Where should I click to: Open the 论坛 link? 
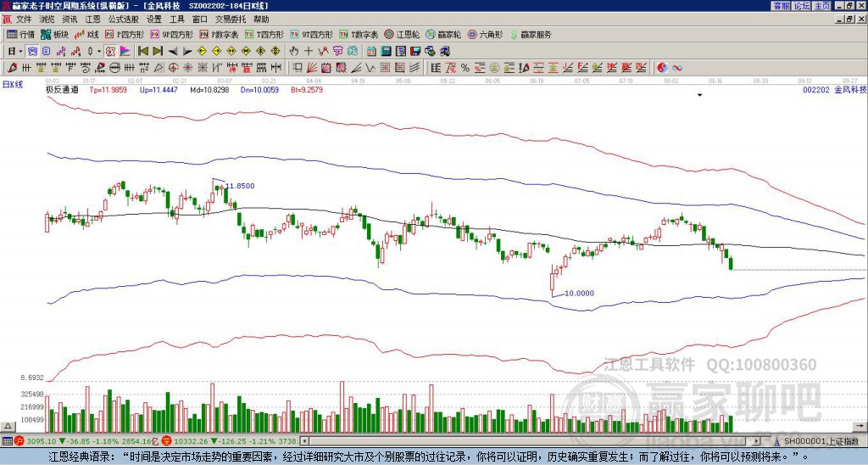pos(802,6)
